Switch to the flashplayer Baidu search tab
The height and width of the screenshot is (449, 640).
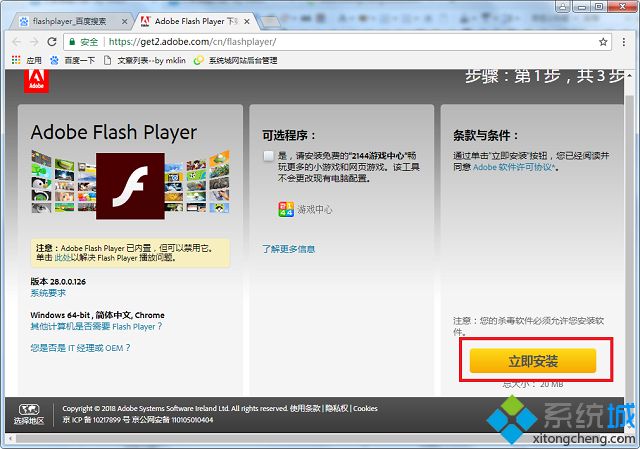click(x=70, y=20)
